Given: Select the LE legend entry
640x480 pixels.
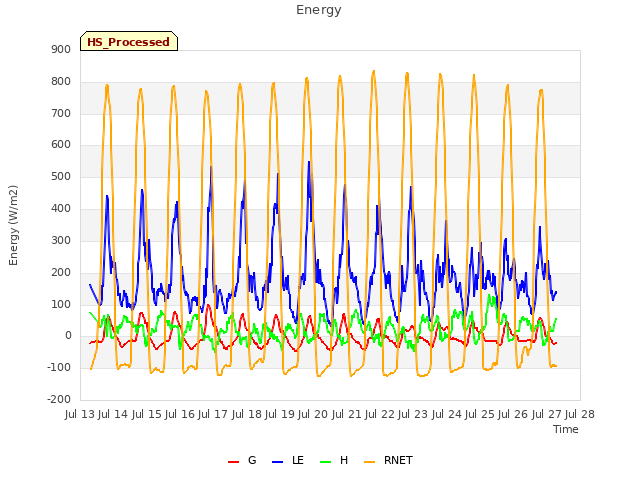Looking at the screenshot, I should point(288,460).
